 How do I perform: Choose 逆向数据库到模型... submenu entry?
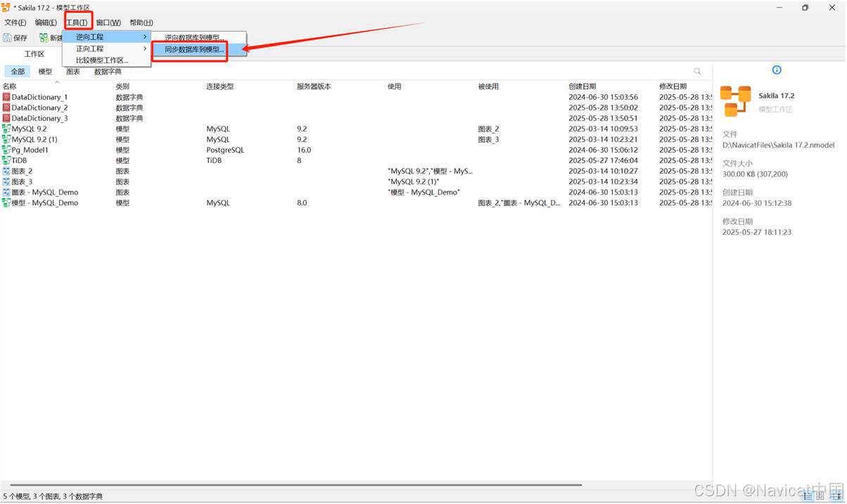coord(199,37)
